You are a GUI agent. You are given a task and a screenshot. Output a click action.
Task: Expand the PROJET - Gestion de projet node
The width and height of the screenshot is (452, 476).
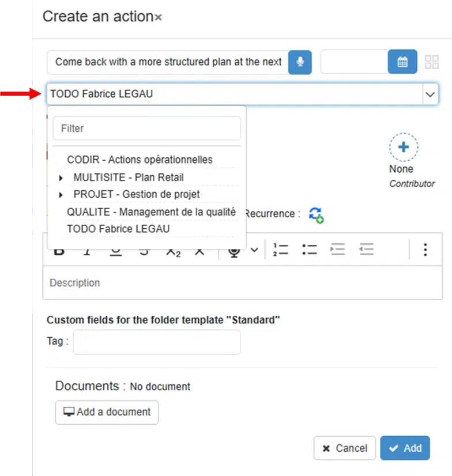(61, 195)
